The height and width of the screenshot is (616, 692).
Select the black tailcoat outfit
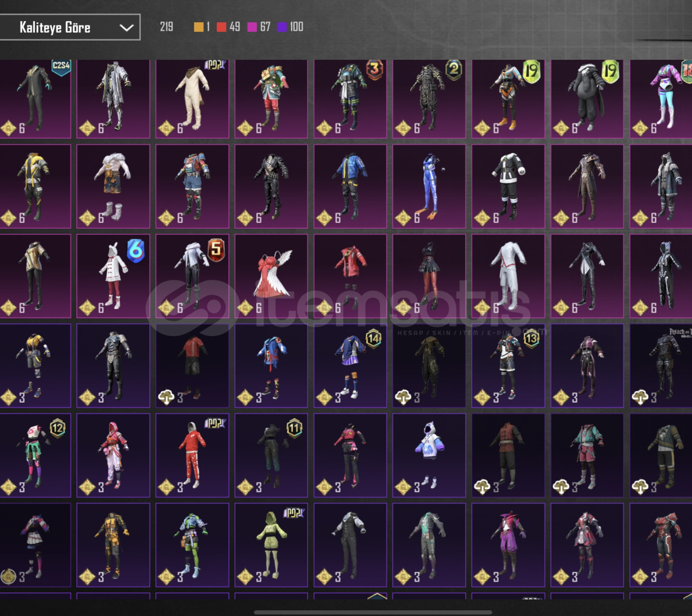tap(587, 276)
